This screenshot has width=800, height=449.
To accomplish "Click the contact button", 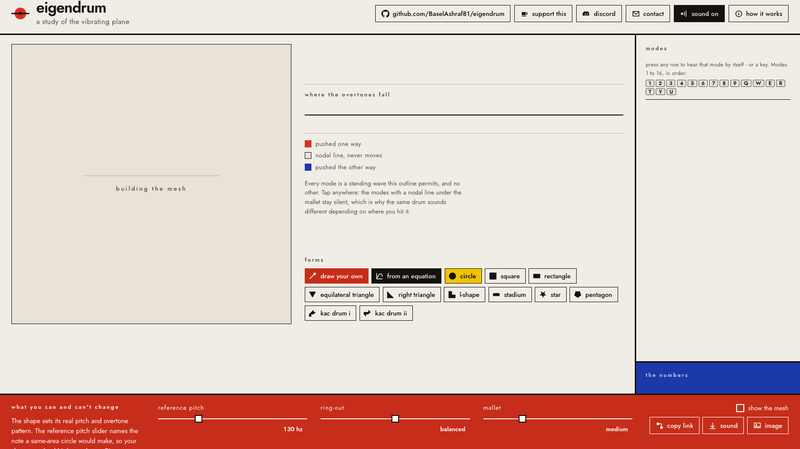I will [648, 14].
